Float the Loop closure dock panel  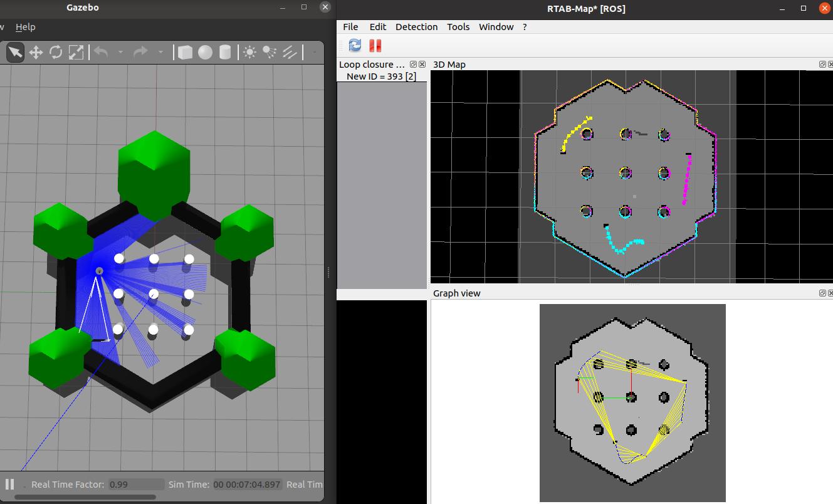pyautogui.click(x=413, y=65)
